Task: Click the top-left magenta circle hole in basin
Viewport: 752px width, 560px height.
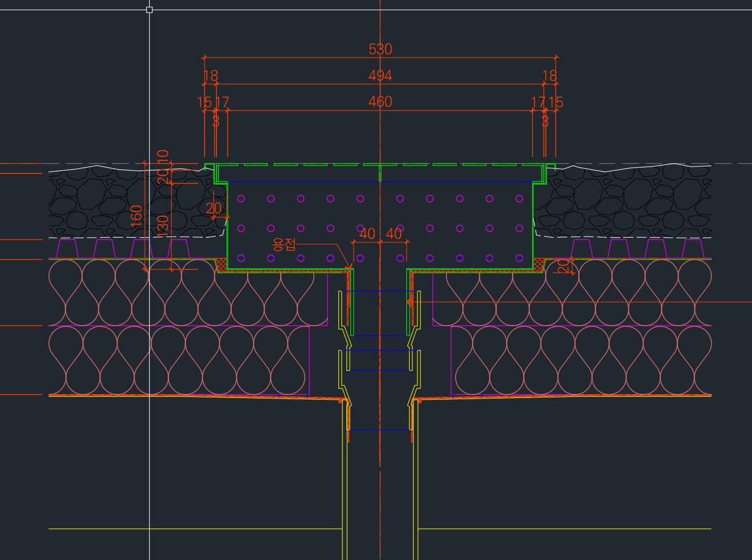Action: (x=241, y=199)
